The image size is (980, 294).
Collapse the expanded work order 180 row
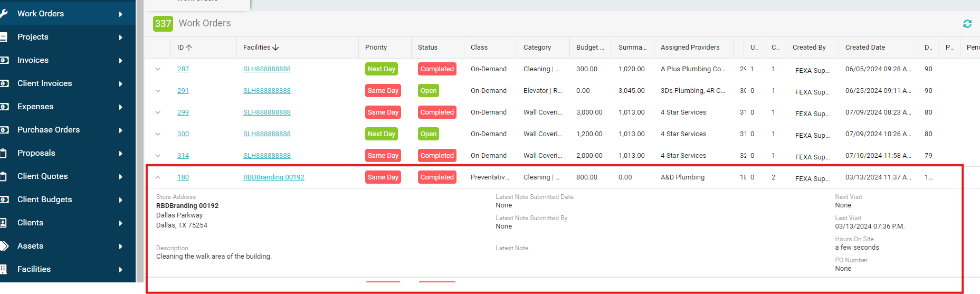pos(158,177)
